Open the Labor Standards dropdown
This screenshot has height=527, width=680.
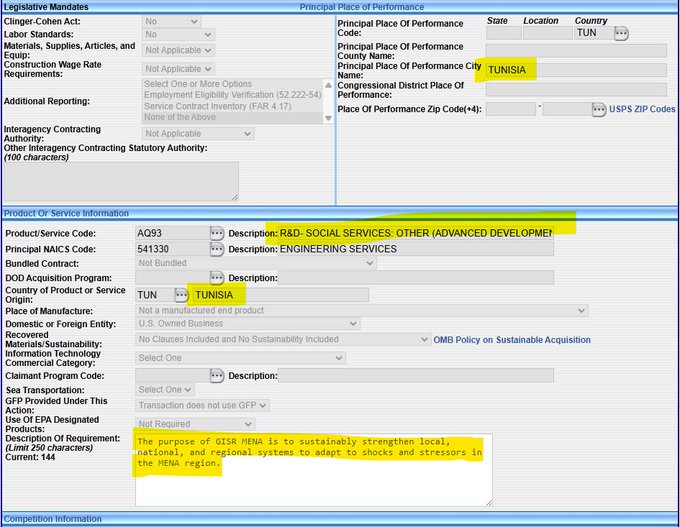(177, 35)
